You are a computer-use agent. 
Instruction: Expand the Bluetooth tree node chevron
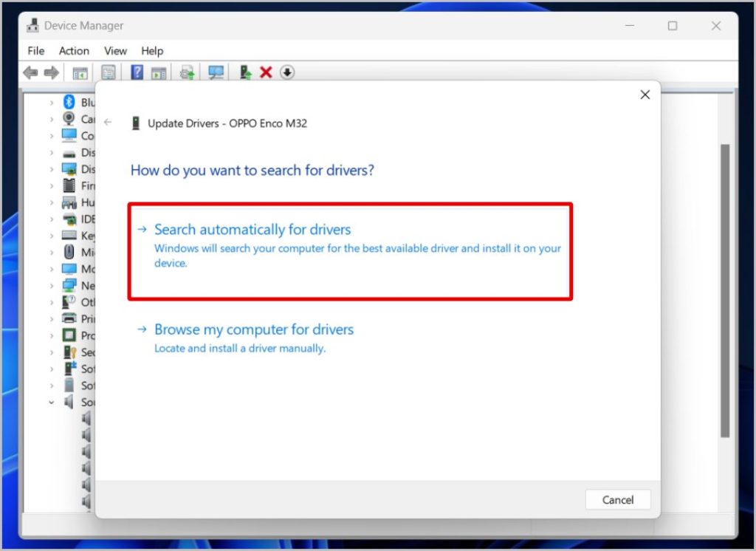[x=51, y=102]
